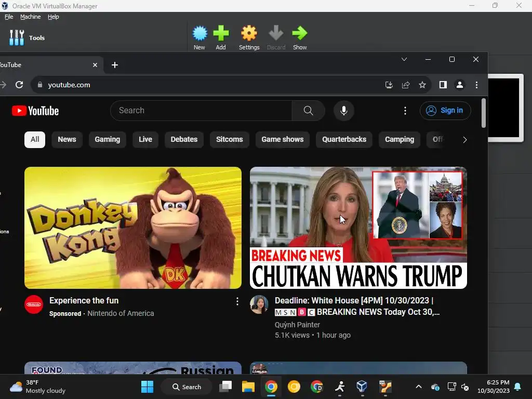Close the YouTube browser tab
This screenshot has width=532, height=399.
point(95,65)
